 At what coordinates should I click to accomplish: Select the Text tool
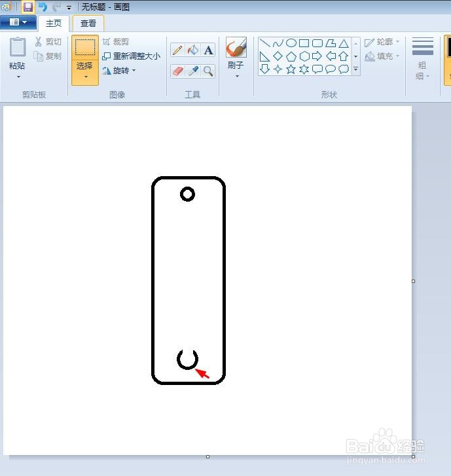[x=208, y=50]
